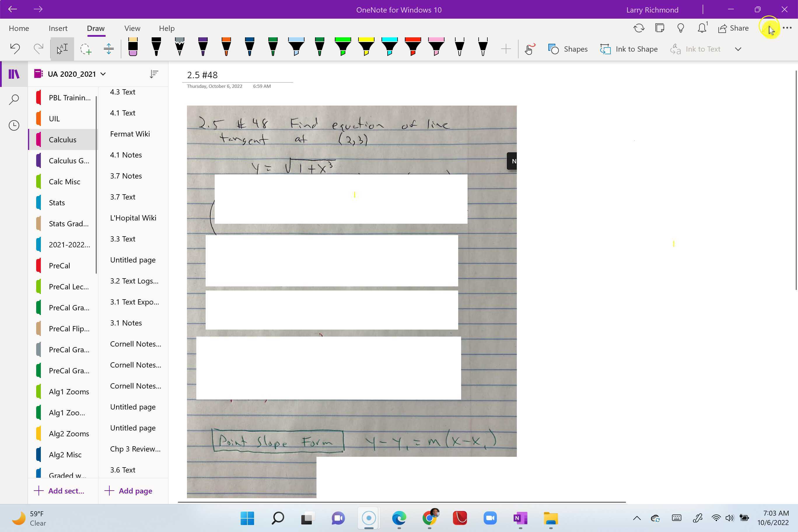Image resolution: width=798 pixels, height=532 pixels.
Task: Open the See More ellipsis menu
Action: [x=787, y=28]
